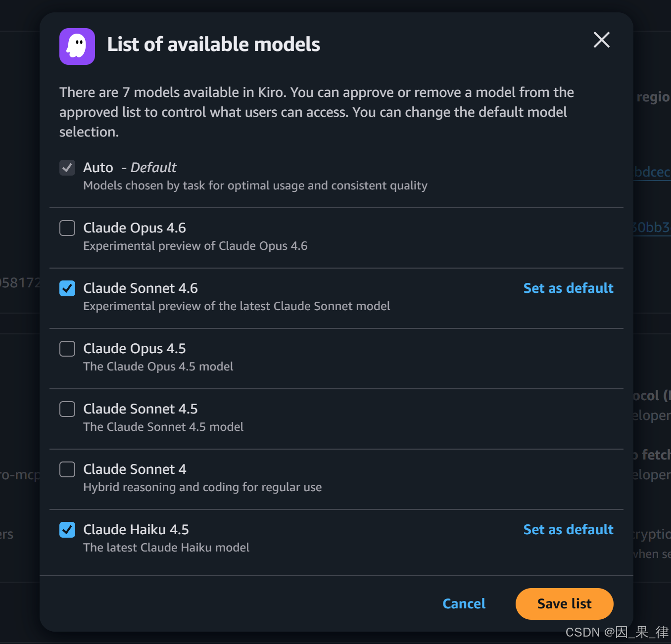Click the Kiro ghost logo icon
This screenshot has width=671, height=644.
tap(77, 46)
